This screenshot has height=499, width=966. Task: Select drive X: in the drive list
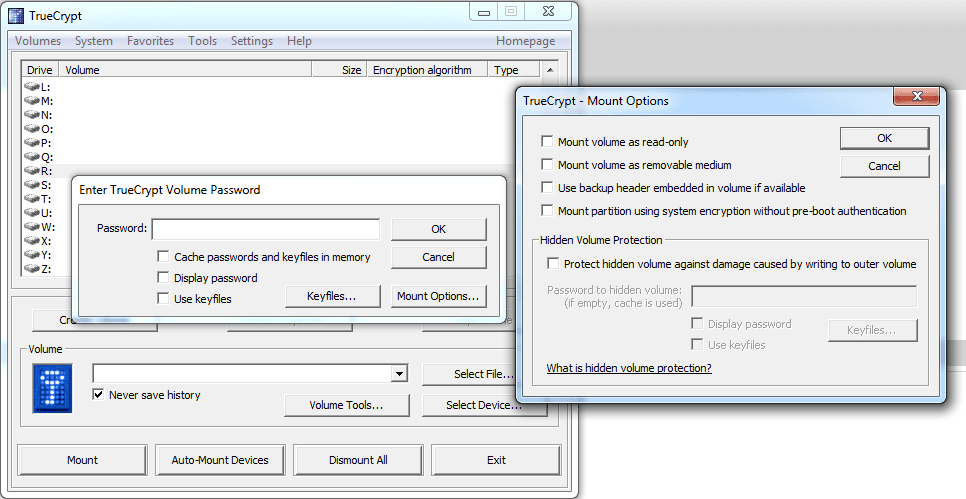[x=37, y=241]
